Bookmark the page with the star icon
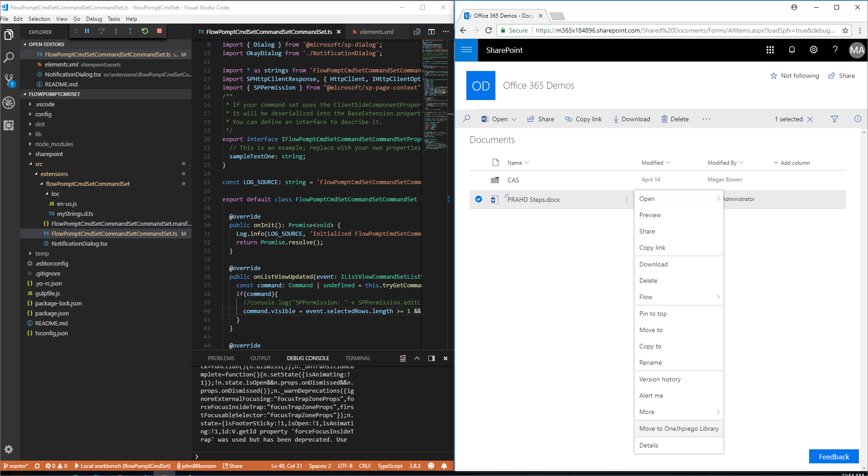Viewport: 868px width, 476px height. [x=845, y=30]
